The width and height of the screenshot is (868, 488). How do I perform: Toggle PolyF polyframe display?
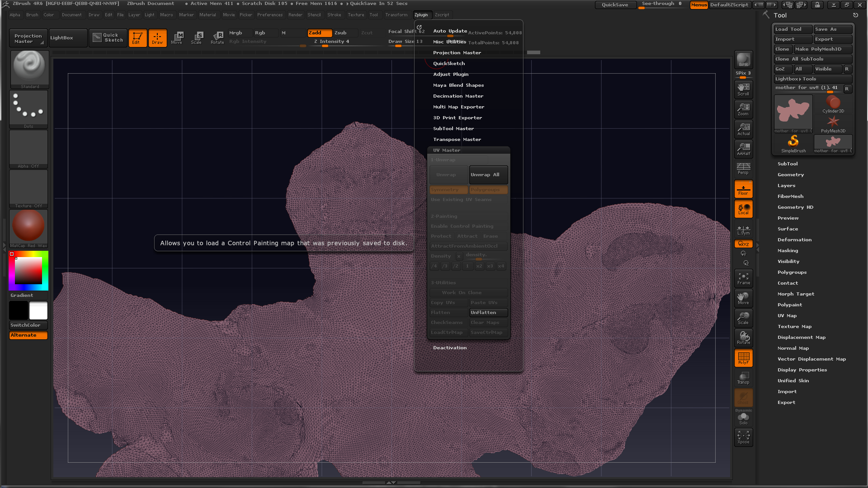pyautogui.click(x=743, y=358)
